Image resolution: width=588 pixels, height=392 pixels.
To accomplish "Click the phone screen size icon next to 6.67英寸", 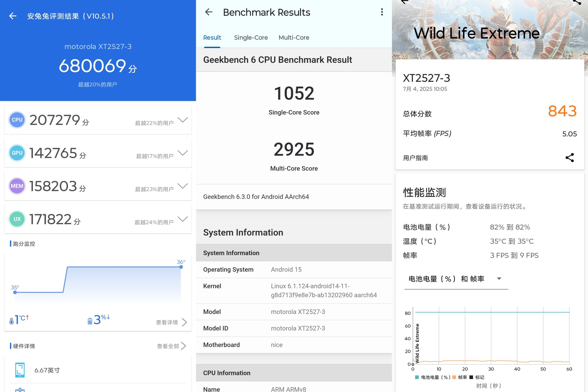I will coord(19,370).
